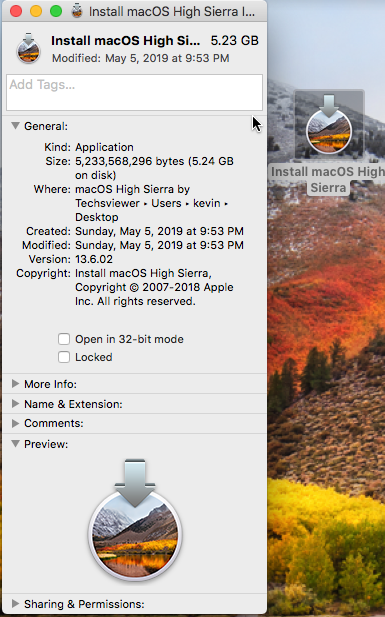385x617 pixels.
Task: Collapse the General section
Action: (x=15, y=126)
